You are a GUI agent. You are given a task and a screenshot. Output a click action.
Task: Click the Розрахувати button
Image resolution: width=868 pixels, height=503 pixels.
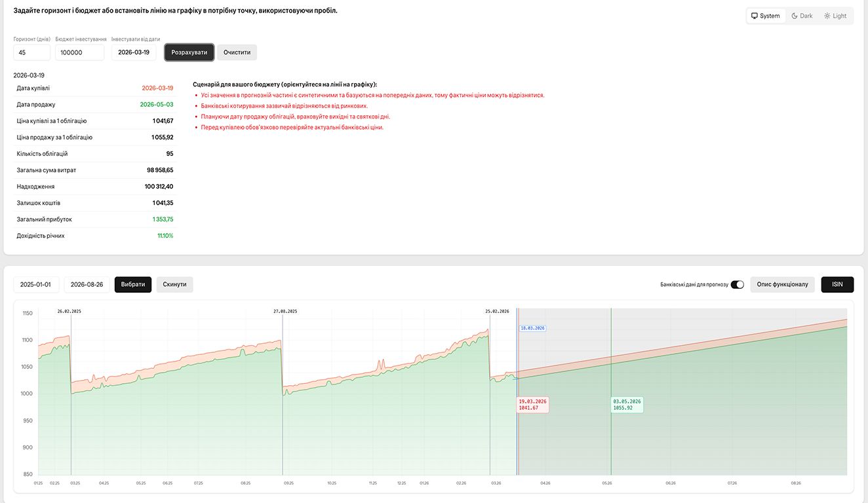coord(189,52)
